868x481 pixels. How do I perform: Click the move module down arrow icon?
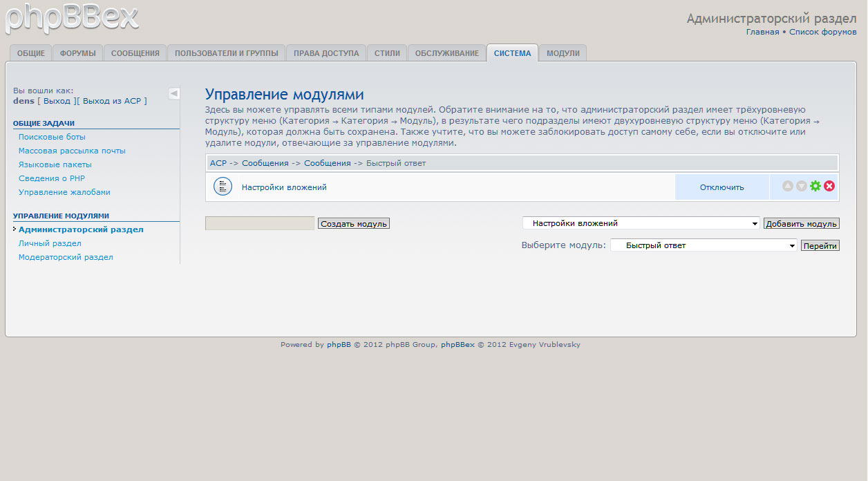[x=802, y=187]
